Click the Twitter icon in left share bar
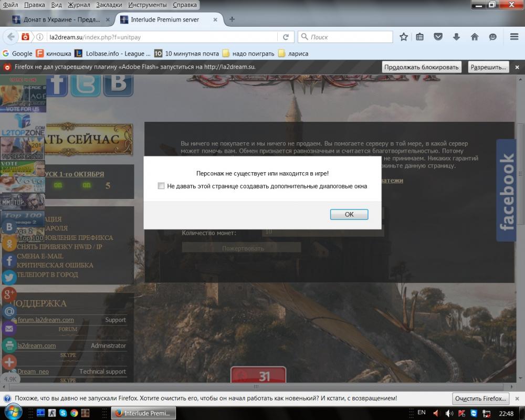 point(9,277)
